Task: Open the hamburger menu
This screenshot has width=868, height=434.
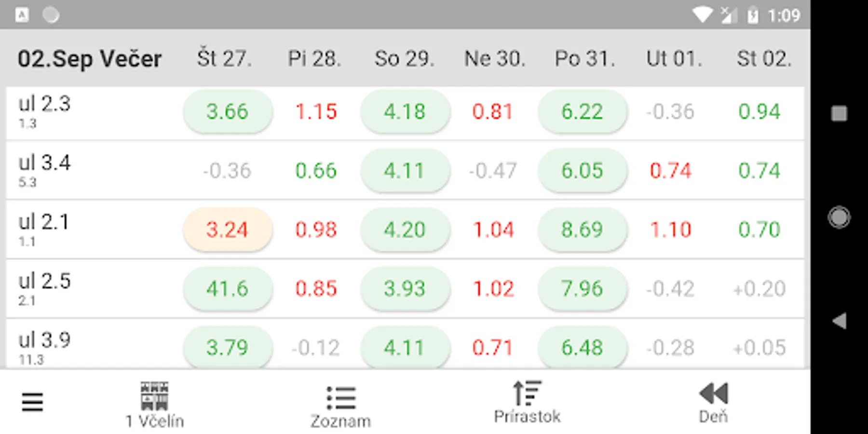Action: 32,402
